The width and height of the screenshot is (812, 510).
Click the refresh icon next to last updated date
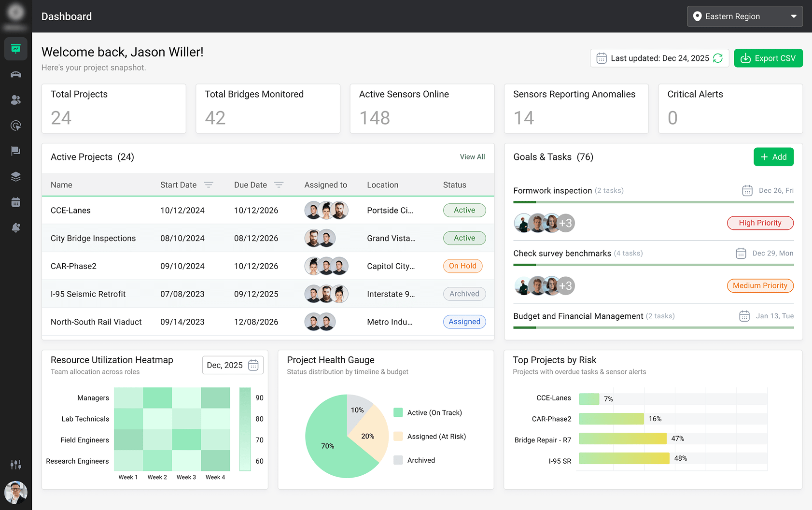pyautogui.click(x=718, y=58)
